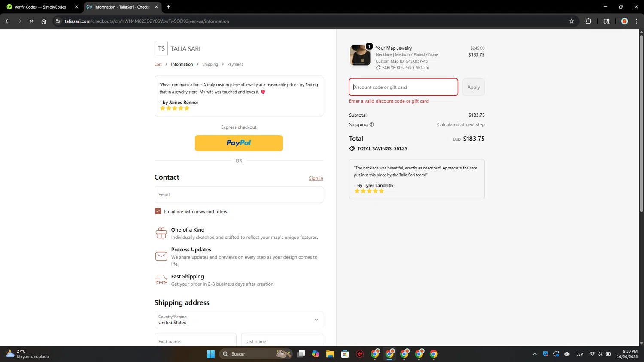
Task: Open the Chrome profile avatar
Action: [x=625, y=21]
